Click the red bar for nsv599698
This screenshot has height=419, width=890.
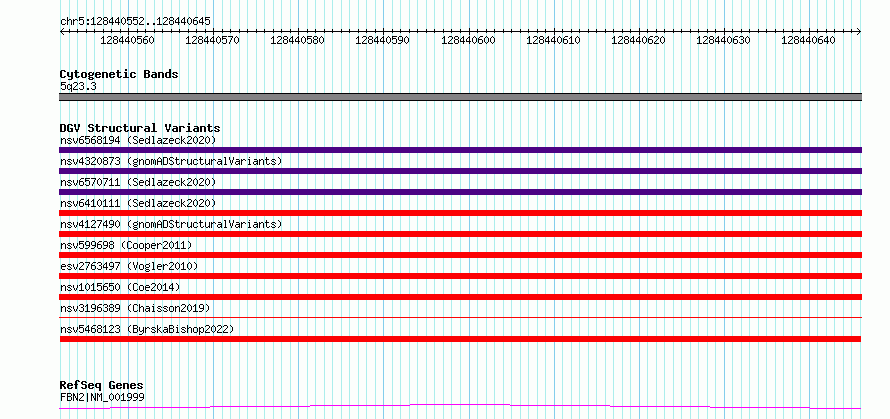coord(460,255)
